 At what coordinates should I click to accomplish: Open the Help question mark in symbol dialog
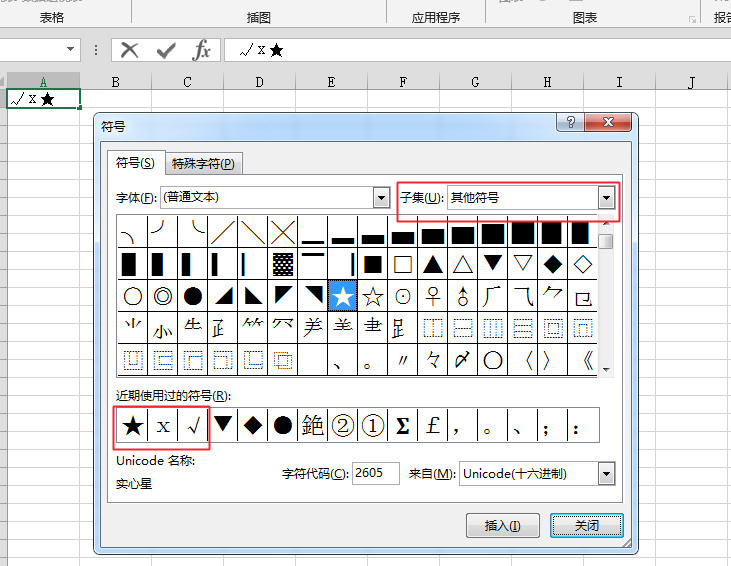click(571, 122)
